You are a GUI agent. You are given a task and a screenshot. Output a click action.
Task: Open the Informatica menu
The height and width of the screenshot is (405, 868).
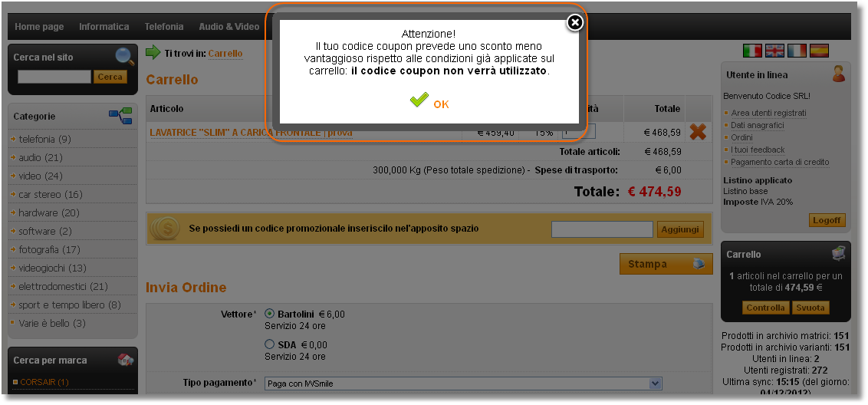point(104,27)
